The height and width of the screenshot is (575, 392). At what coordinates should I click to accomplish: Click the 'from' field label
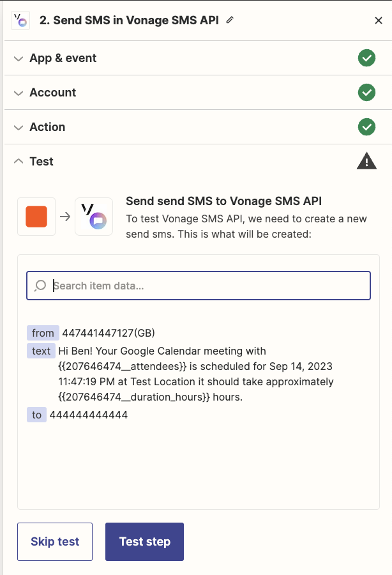coord(43,333)
